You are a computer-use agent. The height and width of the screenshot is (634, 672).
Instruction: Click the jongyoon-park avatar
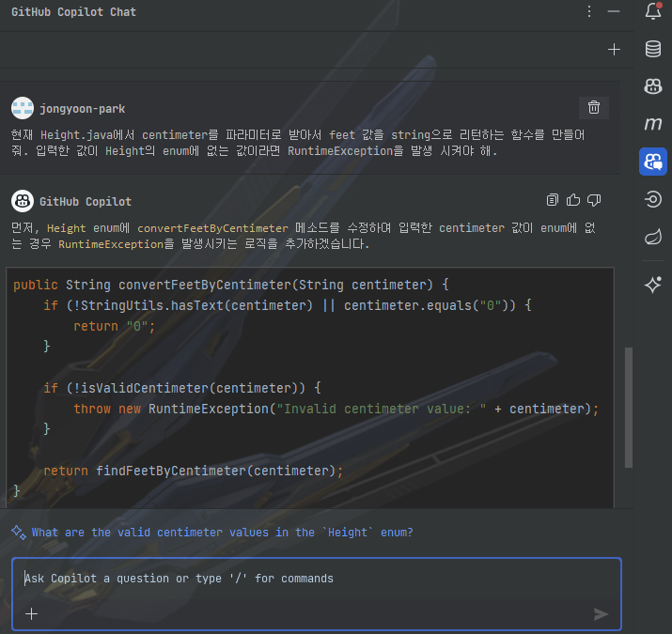(23, 108)
